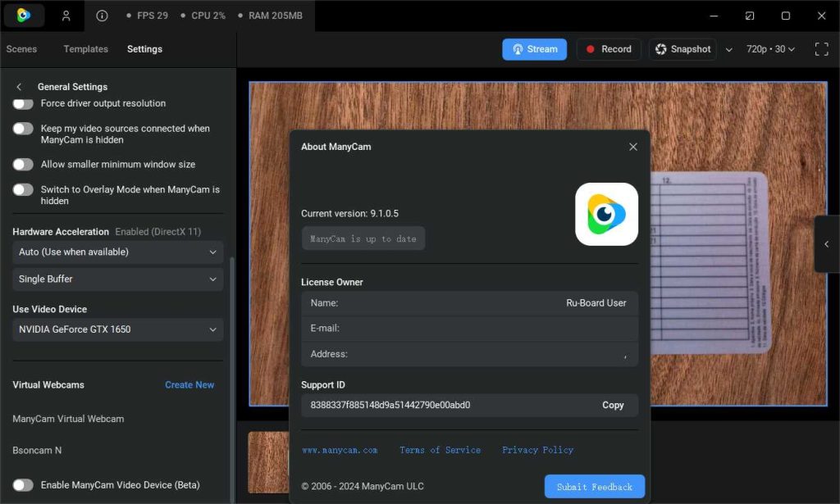Viewport: 840px width, 504px height.
Task: Click the Current version 9.1.0.5 text
Action: [349, 213]
